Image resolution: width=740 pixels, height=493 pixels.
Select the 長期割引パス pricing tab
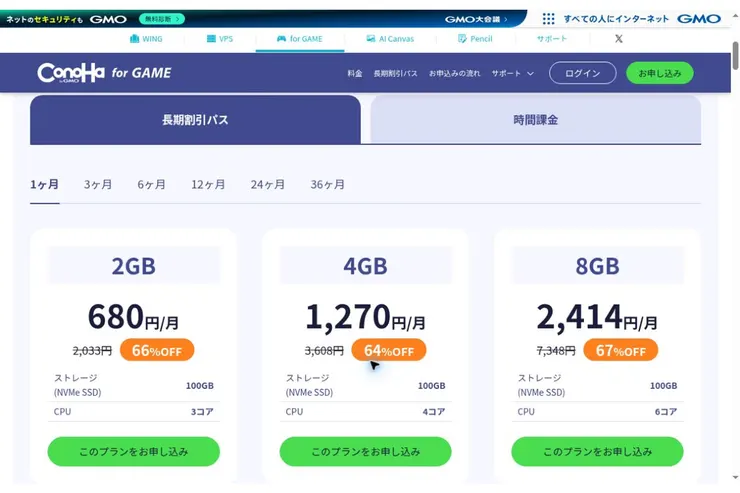point(195,120)
